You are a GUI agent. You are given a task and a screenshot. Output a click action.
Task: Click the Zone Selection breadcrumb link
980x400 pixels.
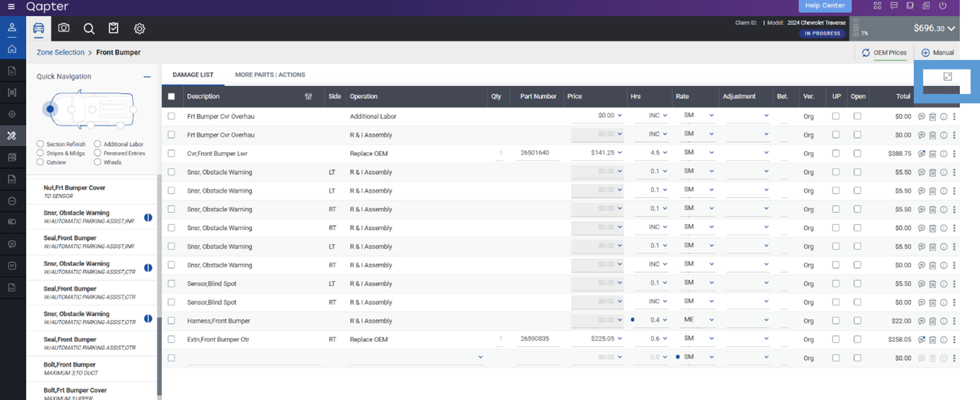click(x=60, y=52)
